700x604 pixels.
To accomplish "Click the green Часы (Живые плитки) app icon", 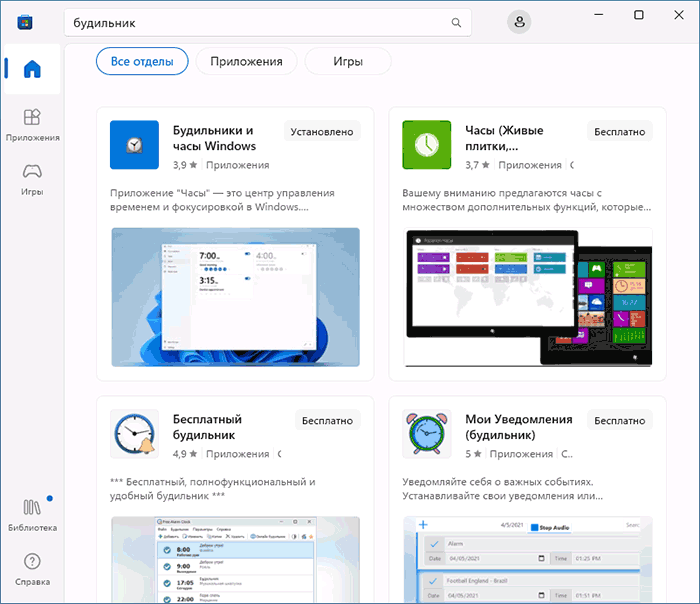I will click(427, 145).
